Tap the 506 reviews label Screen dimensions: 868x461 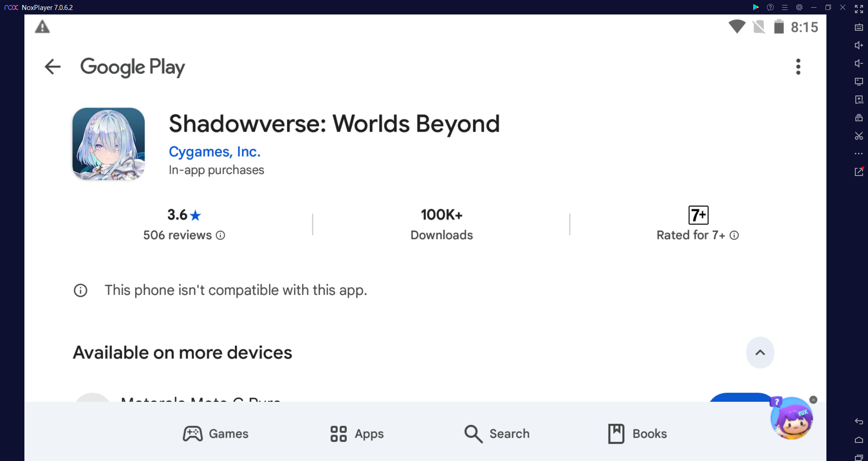pyautogui.click(x=177, y=235)
